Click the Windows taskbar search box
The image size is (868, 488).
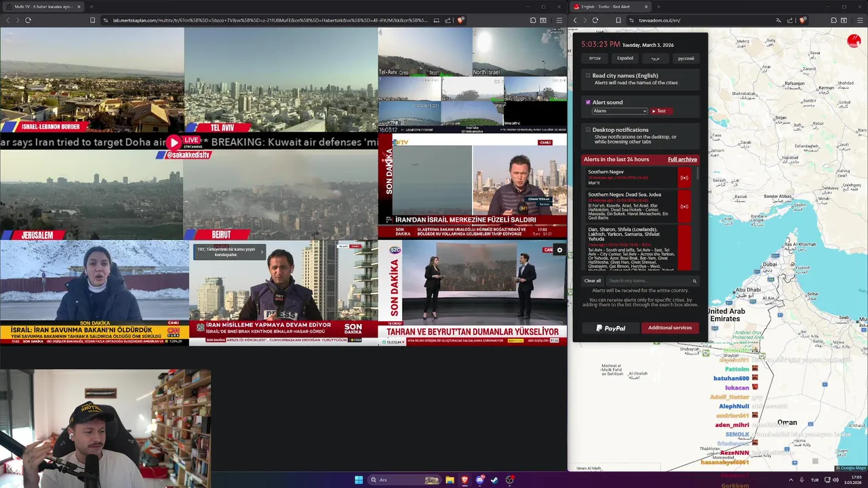(404, 480)
